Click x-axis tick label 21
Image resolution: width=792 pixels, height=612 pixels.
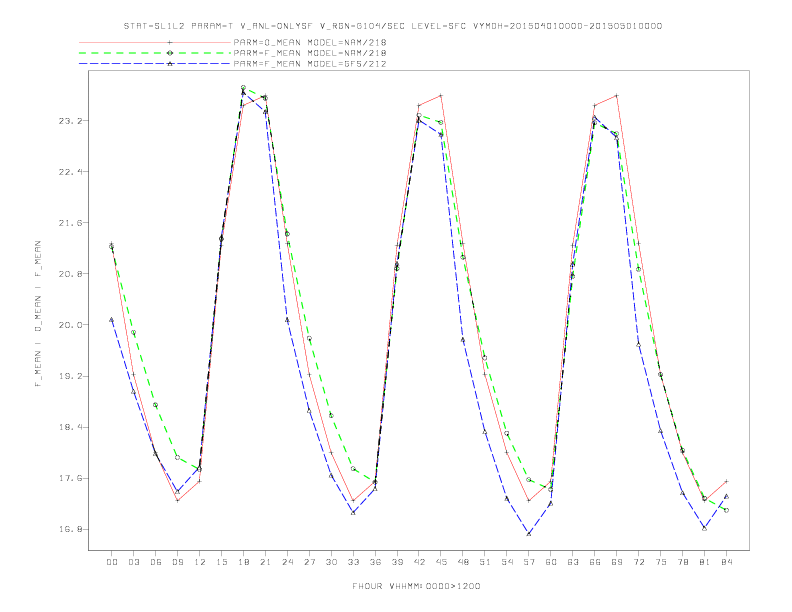pos(265,562)
